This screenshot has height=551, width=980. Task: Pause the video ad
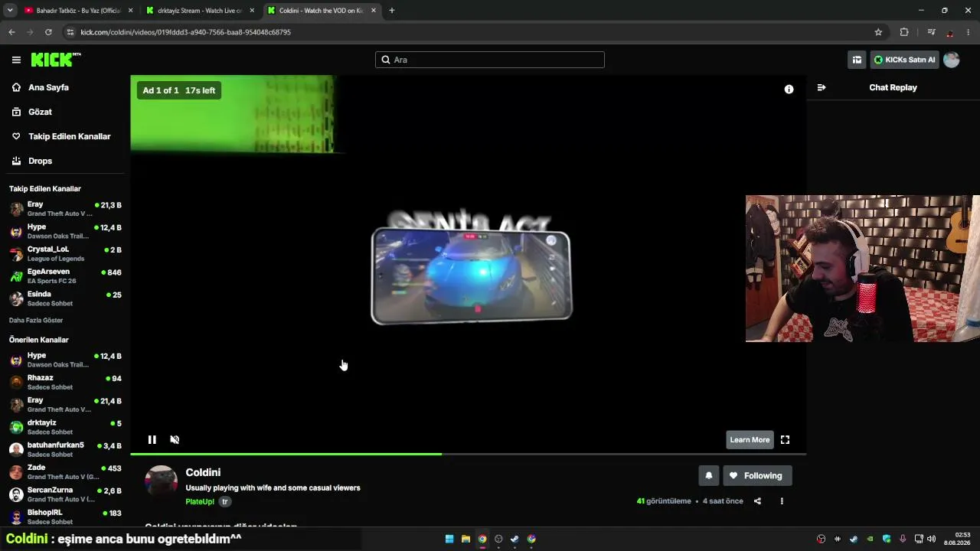point(152,439)
